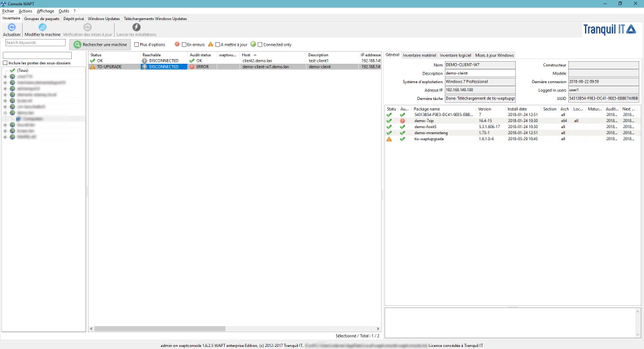This screenshot has height=349, width=644.
Task: Click the disconnected icon in client2.demo.lan row
Action: point(144,60)
